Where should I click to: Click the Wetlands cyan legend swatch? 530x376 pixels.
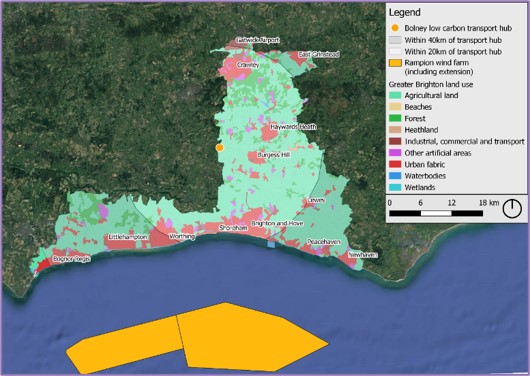[x=395, y=187]
